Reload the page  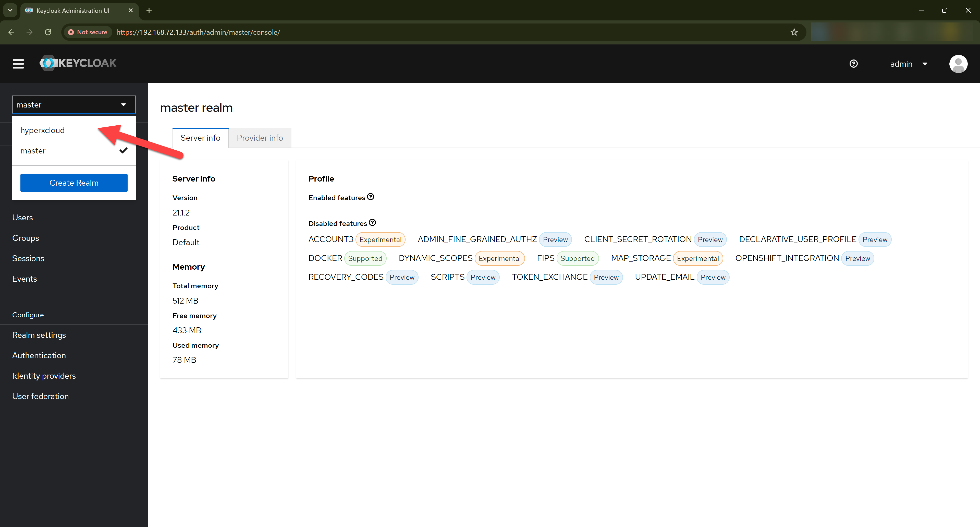coord(48,32)
